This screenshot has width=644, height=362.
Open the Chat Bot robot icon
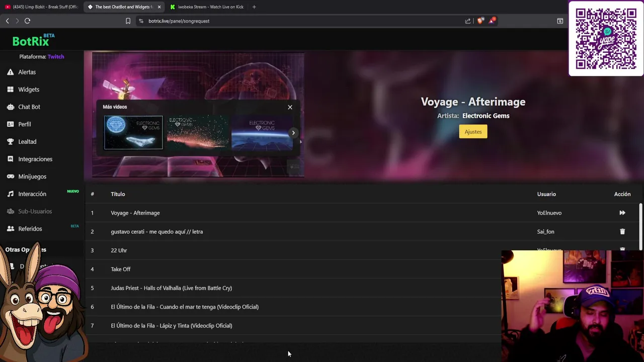(10, 107)
